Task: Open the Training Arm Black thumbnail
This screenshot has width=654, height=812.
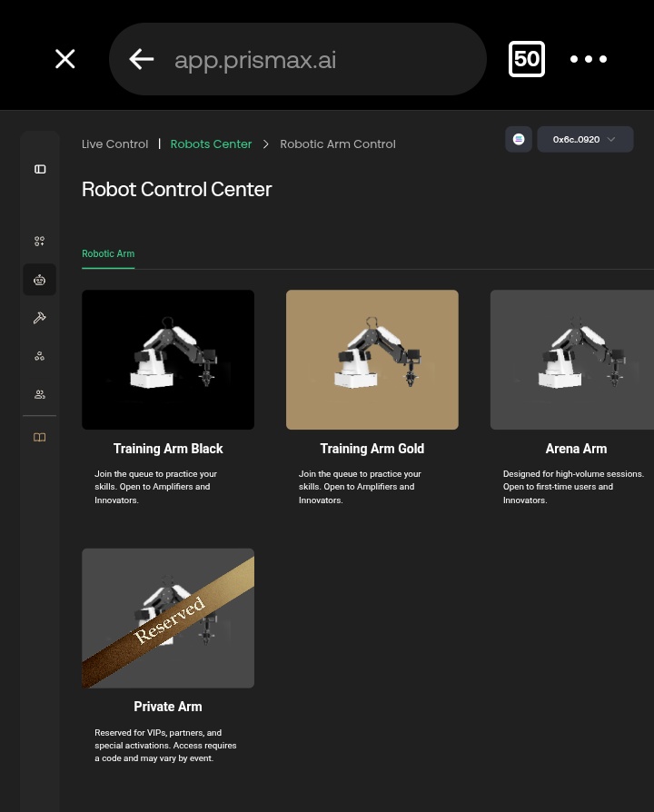Action: tap(168, 360)
